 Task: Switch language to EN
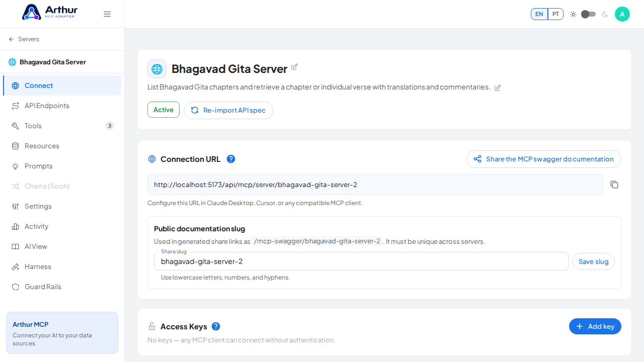539,14
